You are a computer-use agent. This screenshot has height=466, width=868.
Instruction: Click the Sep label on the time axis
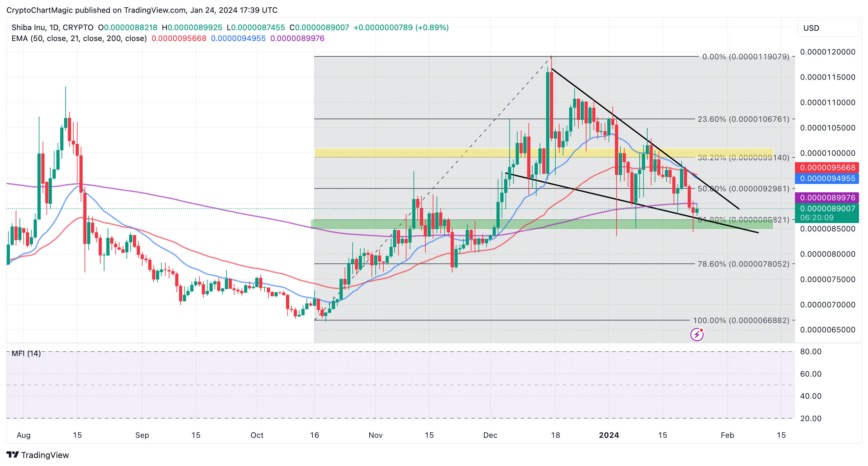[x=142, y=435]
